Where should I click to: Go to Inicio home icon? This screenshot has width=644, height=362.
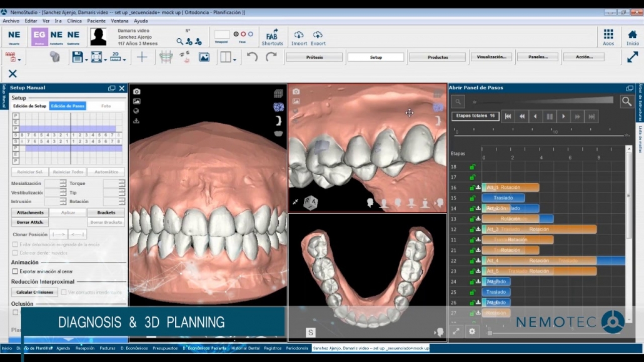pyautogui.click(x=633, y=37)
